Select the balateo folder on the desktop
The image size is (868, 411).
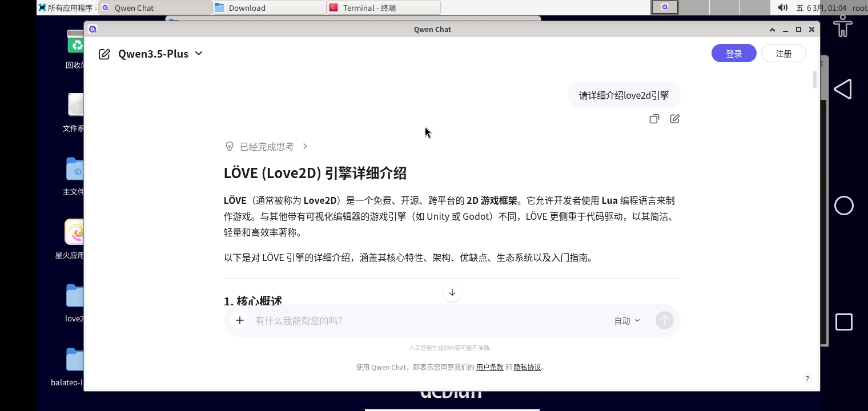[x=67, y=366]
